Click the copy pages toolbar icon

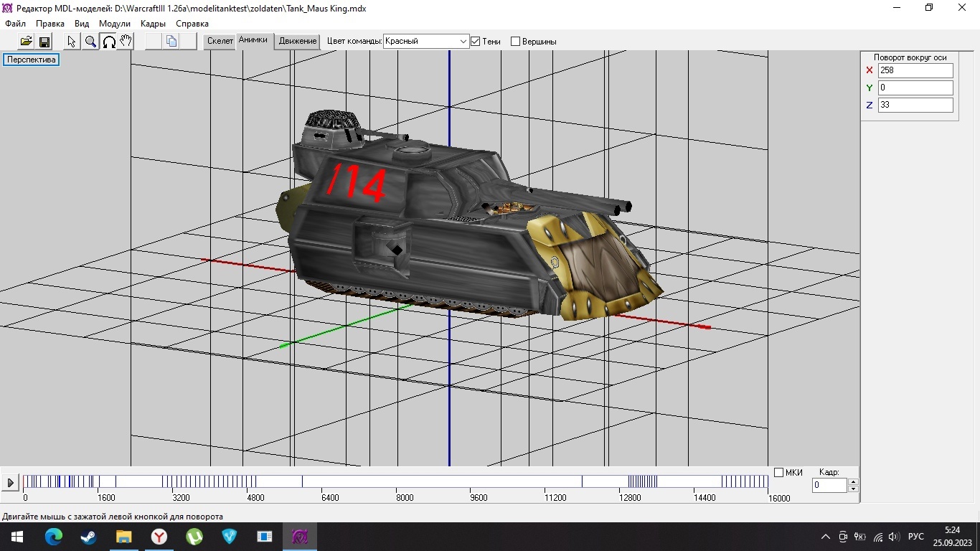pyautogui.click(x=171, y=42)
